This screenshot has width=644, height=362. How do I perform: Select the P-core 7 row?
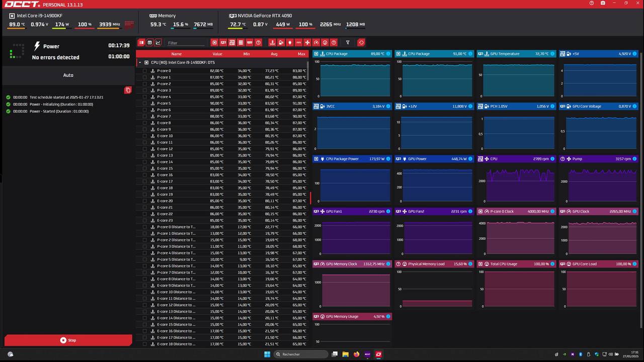222,117
